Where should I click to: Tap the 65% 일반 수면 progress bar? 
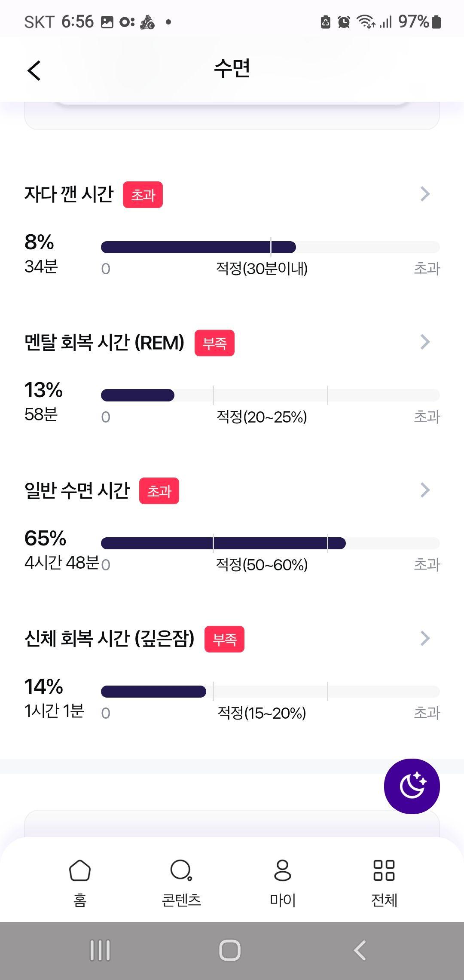tap(270, 543)
